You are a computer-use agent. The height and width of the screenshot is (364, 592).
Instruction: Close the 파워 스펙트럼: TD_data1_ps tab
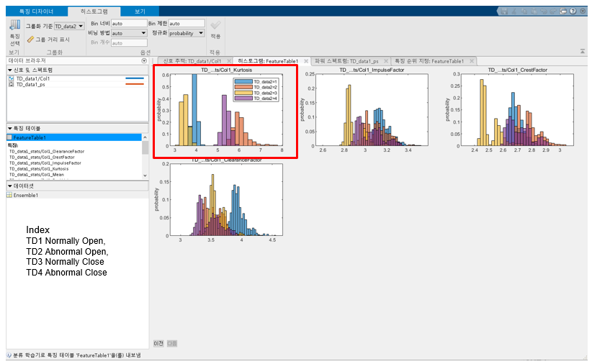pyautogui.click(x=386, y=61)
